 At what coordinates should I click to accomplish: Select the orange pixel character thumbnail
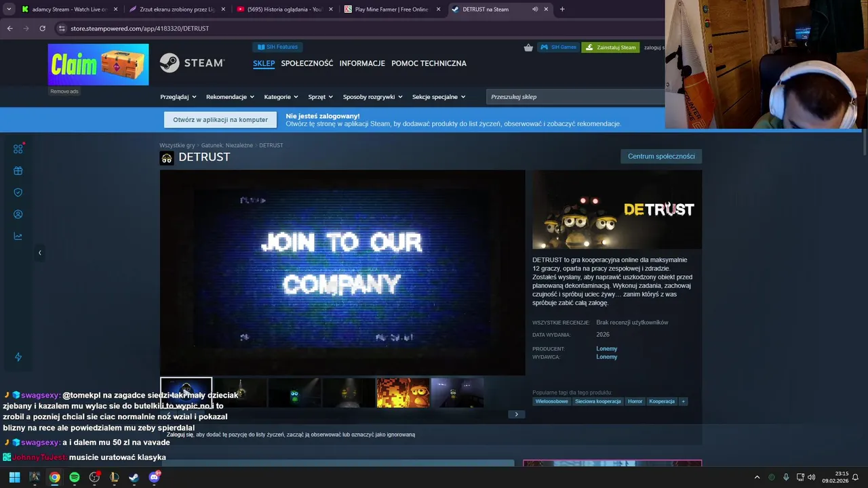pos(403,392)
